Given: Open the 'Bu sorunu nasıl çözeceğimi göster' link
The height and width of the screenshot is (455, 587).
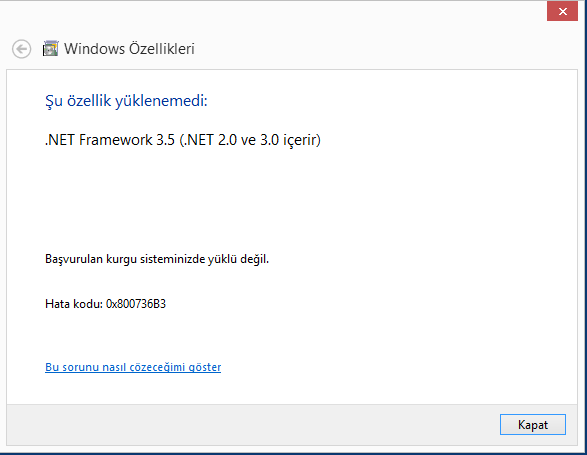Looking at the screenshot, I should (x=133, y=367).
